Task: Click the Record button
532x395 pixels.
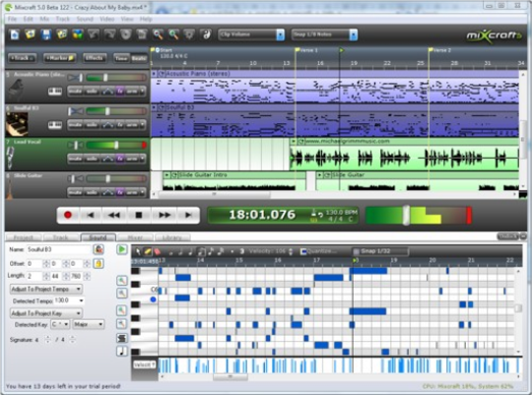Action: click(68, 215)
